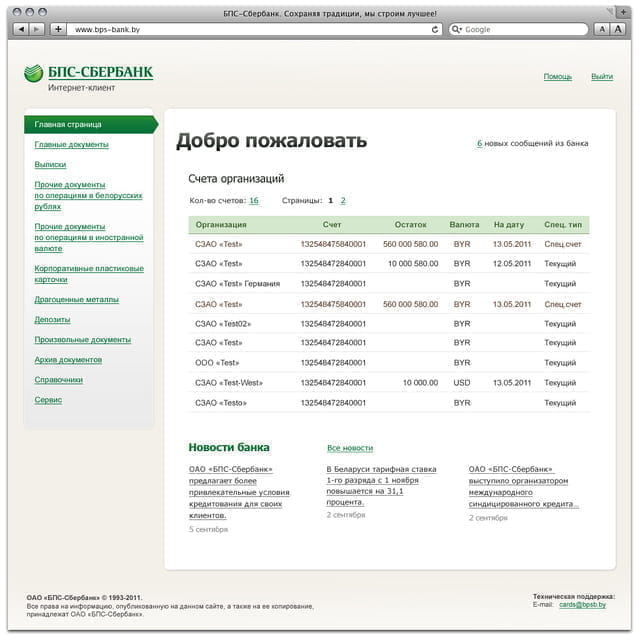Click the Остаток column header
The image size is (640, 642).
(x=410, y=225)
